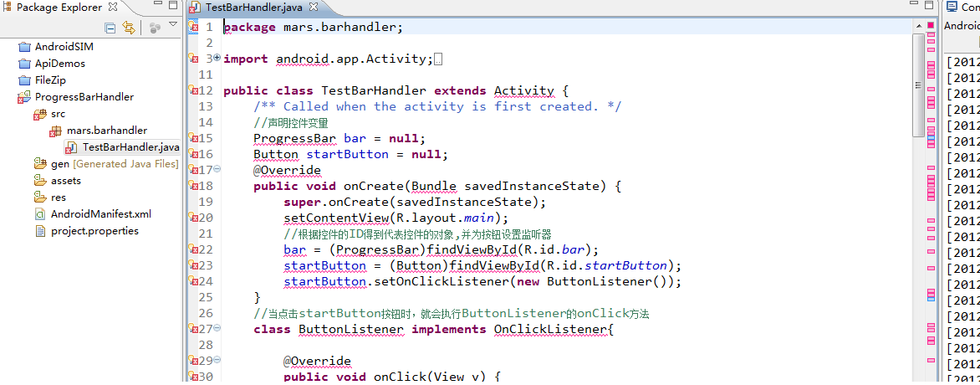Click the editor's vertical scrollbar up arrow
Image resolution: width=980 pixels, height=385 pixels.
pyautogui.click(x=918, y=27)
